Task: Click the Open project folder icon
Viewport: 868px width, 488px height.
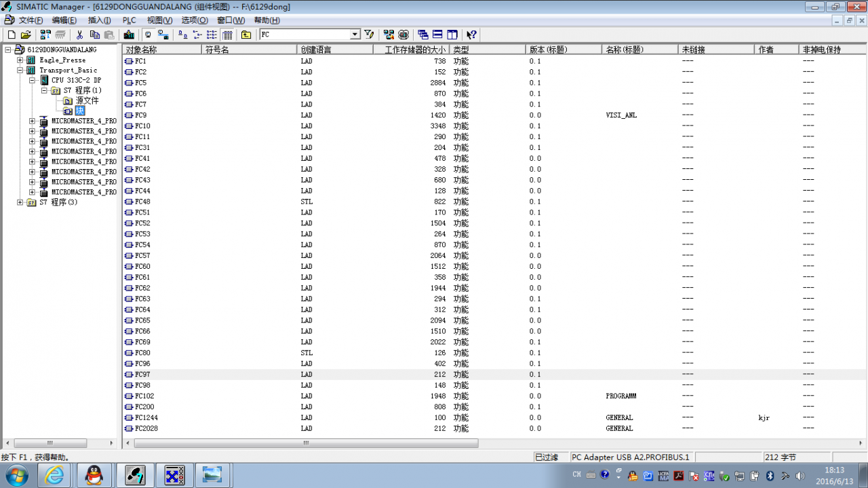Action: (26, 35)
